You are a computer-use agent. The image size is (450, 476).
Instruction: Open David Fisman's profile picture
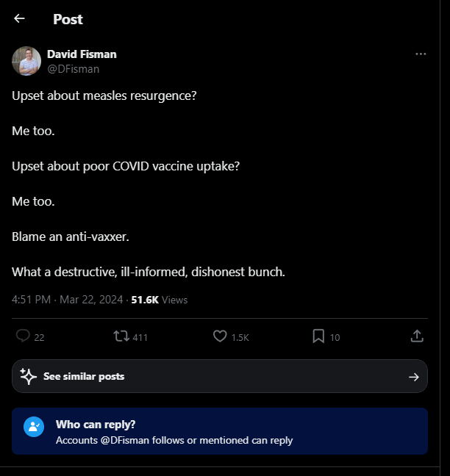(26, 61)
